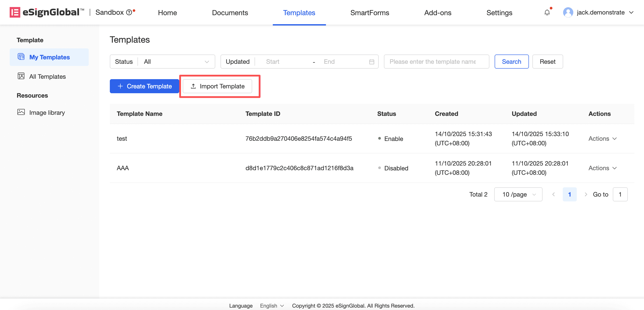This screenshot has width=644, height=310.
Task: Open the SmartForms tab
Action: point(369,13)
